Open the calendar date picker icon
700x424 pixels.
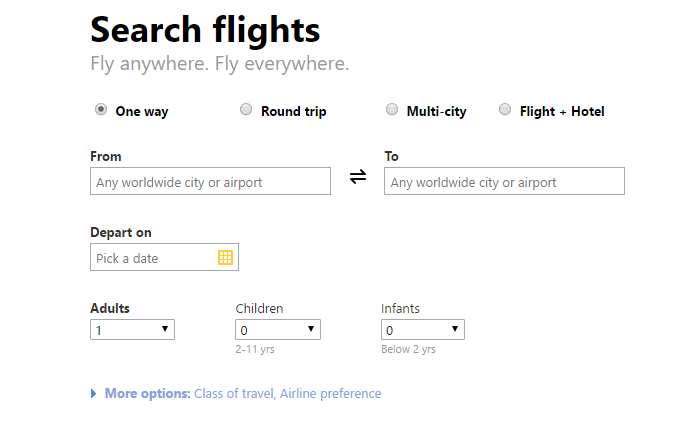(x=225, y=258)
